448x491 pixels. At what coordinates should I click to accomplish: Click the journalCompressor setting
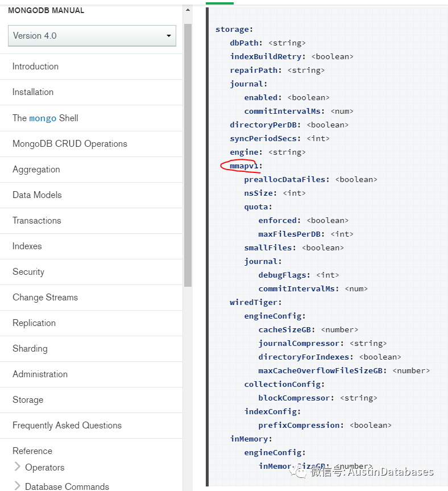(301, 344)
